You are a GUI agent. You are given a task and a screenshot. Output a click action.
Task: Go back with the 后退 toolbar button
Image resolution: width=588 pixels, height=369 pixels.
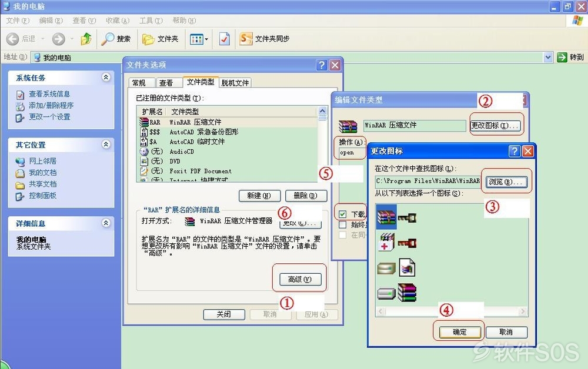click(21, 39)
